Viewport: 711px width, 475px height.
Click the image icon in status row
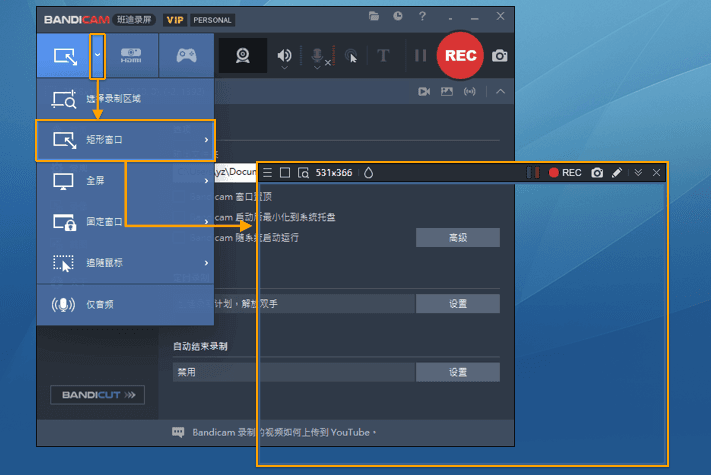click(447, 92)
